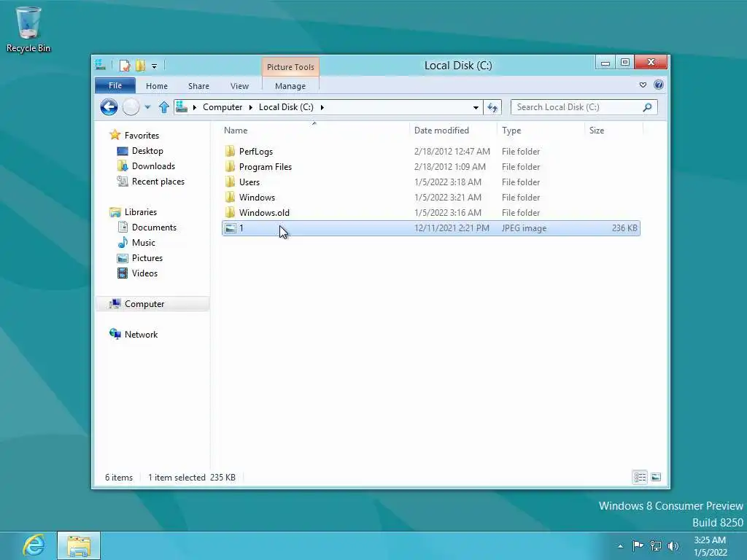747x560 pixels.
Task: Open network status tray icon
Action: (x=656, y=545)
